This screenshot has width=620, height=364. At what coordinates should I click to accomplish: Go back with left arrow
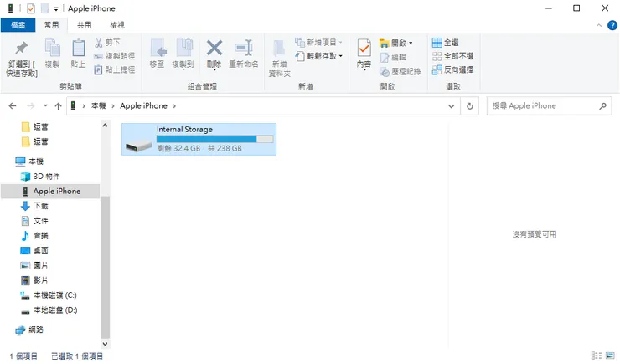(13, 105)
